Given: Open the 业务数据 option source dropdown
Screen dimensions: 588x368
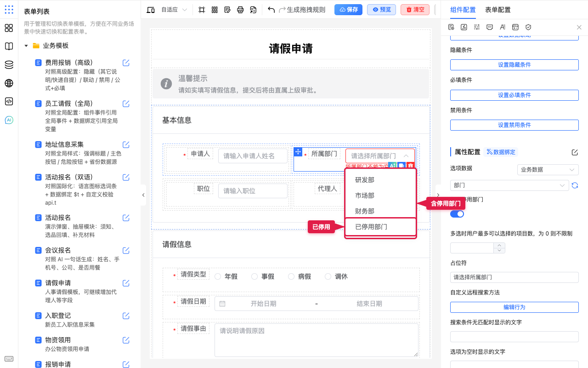Looking at the screenshot, I should [548, 169].
